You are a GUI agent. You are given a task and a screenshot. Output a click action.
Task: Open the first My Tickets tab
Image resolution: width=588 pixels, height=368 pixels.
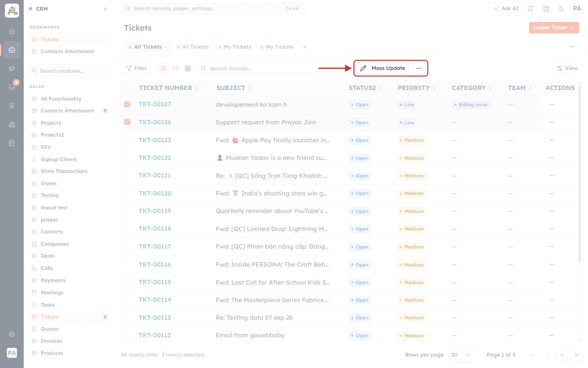pyautogui.click(x=234, y=47)
